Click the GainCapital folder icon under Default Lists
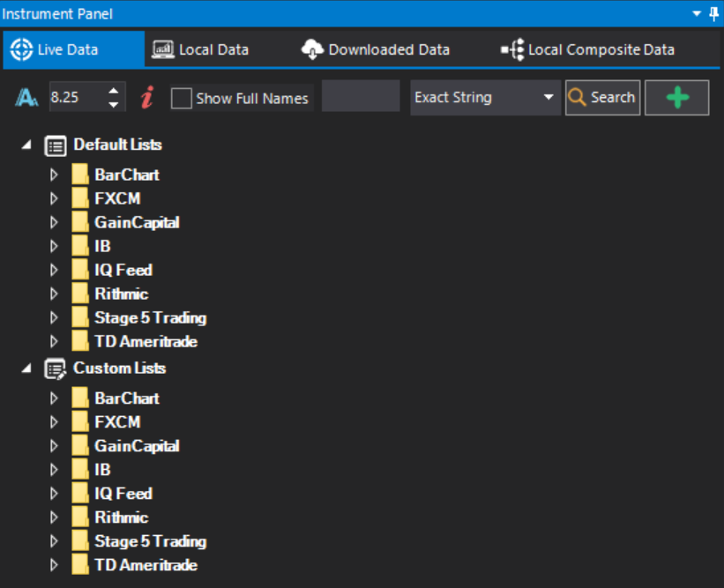This screenshot has height=588, width=724. coord(80,222)
